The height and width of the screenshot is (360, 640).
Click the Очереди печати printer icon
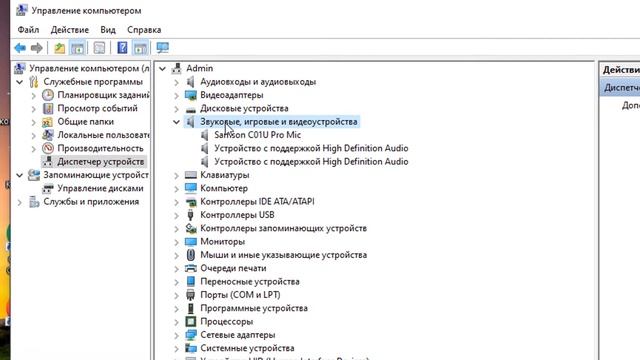click(x=191, y=268)
